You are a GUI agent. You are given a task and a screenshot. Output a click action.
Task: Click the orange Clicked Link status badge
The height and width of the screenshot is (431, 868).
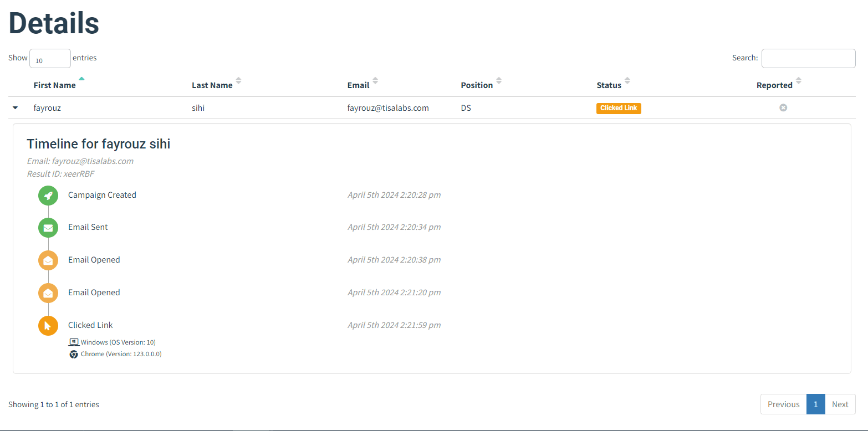click(x=619, y=108)
